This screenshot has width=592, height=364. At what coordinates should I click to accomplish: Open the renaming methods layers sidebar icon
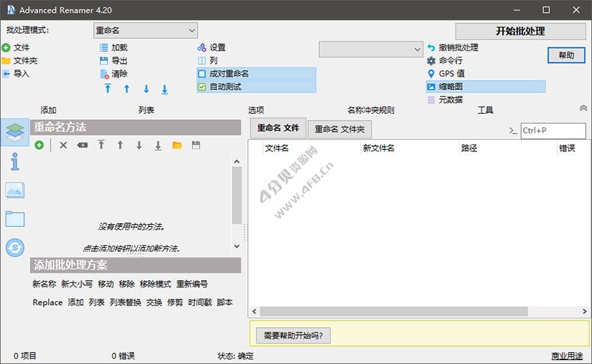[15, 132]
